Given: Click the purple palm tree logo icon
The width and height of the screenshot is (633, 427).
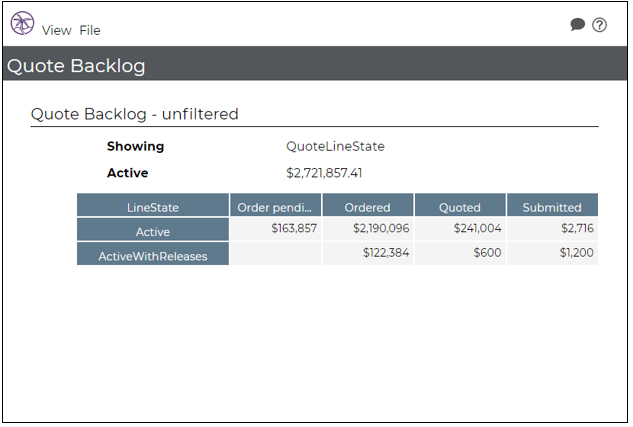Looking at the screenshot, I should coord(22,23).
